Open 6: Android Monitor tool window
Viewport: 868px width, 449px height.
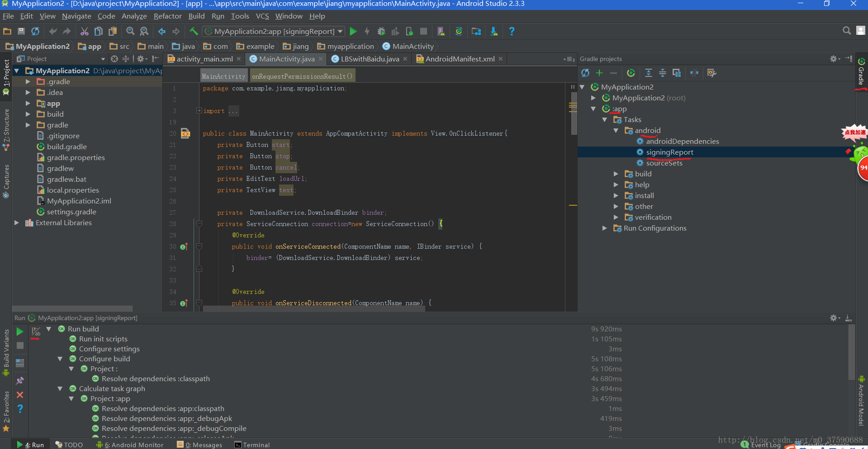coord(130,445)
